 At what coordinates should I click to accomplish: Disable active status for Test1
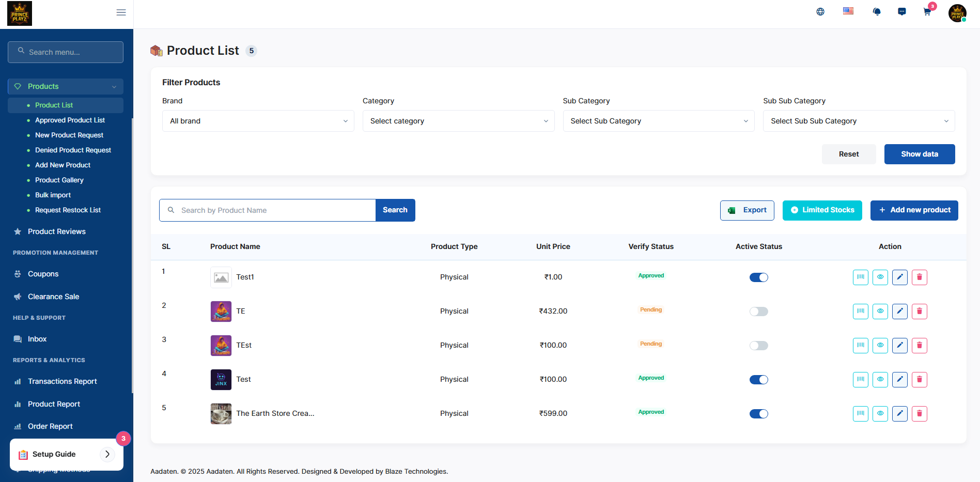pyautogui.click(x=758, y=277)
